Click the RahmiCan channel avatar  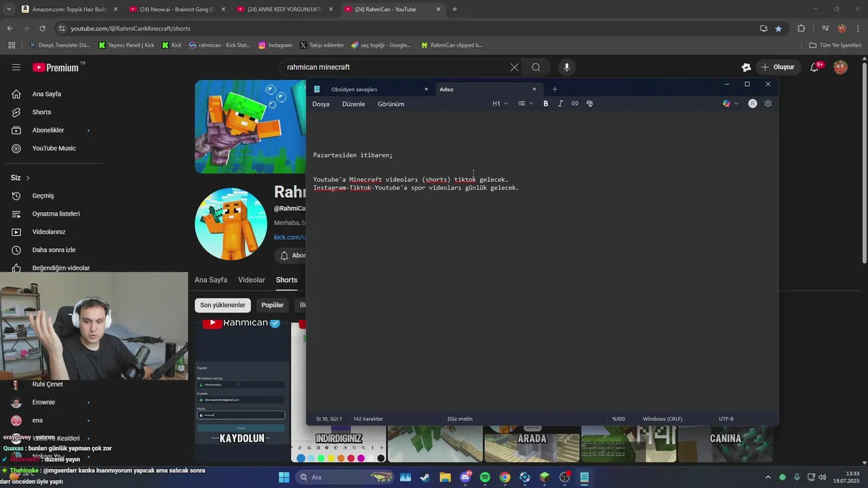(x=231, y=224)
